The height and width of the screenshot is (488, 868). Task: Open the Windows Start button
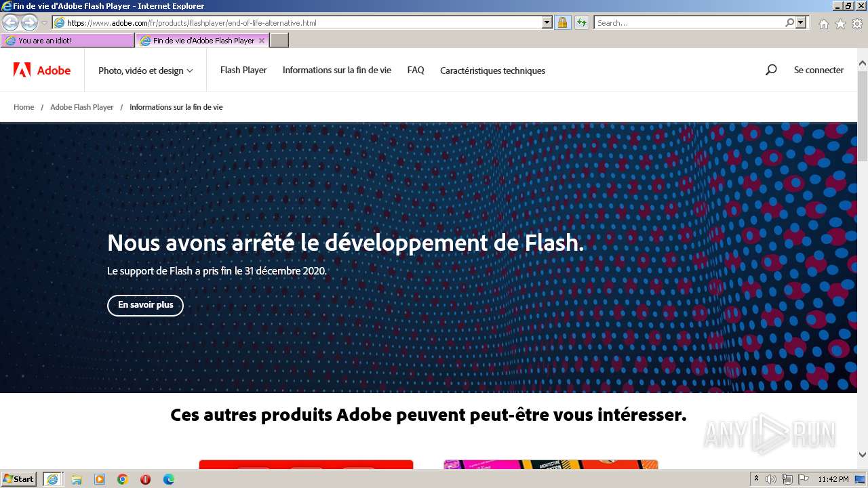18,479
